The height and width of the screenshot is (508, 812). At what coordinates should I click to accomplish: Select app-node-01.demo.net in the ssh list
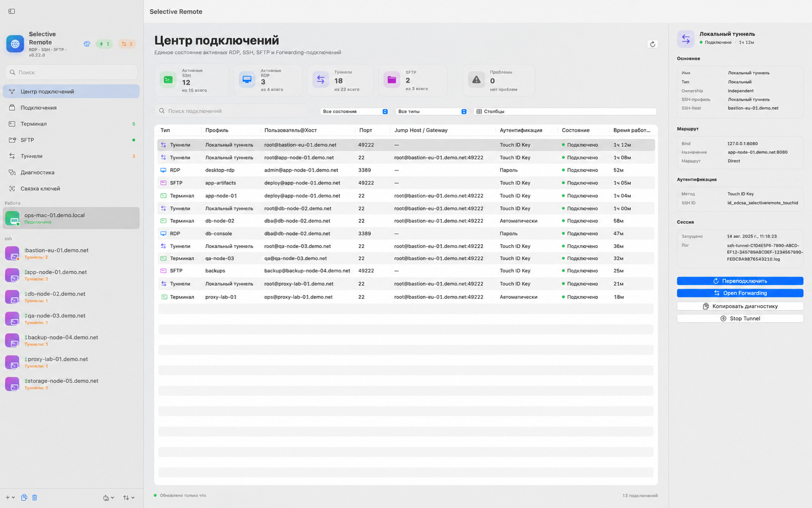pyautogui.click(x=71, y=275)
